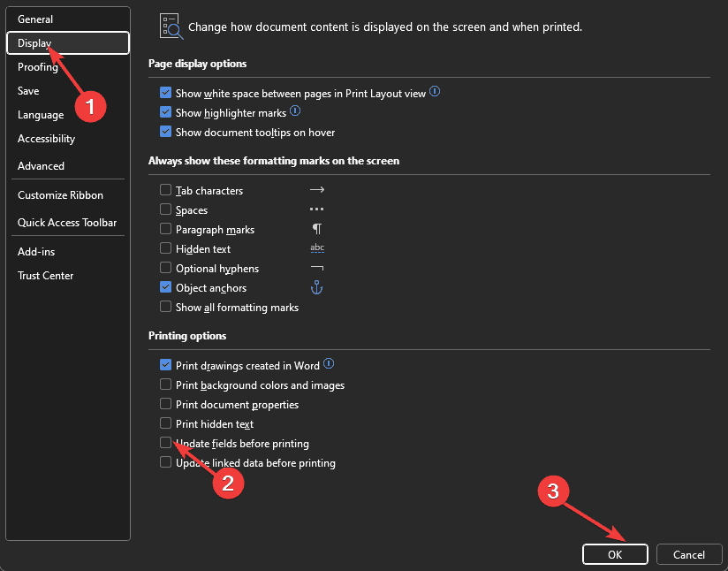Image resolution: width=728 pixels, height=571 pixels.
Task: Select Customize Ribbon in sidebar
Action: [x=60, y=195]
